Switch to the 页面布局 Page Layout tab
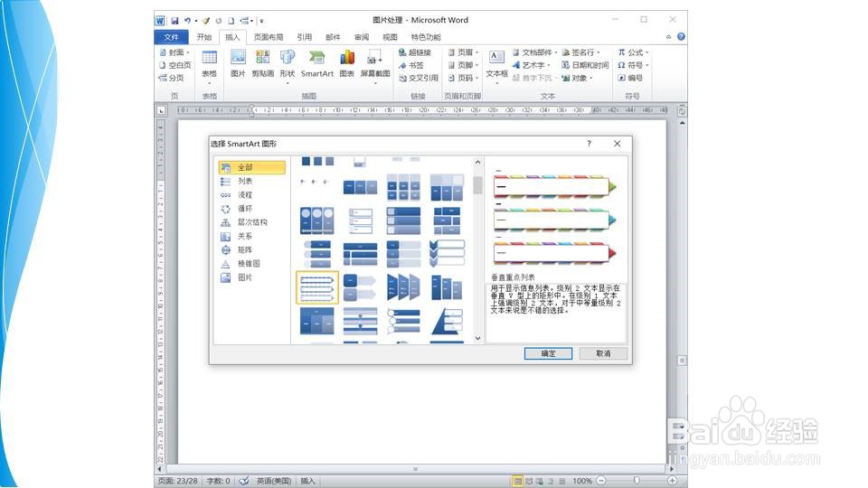 tap(268, 37)
